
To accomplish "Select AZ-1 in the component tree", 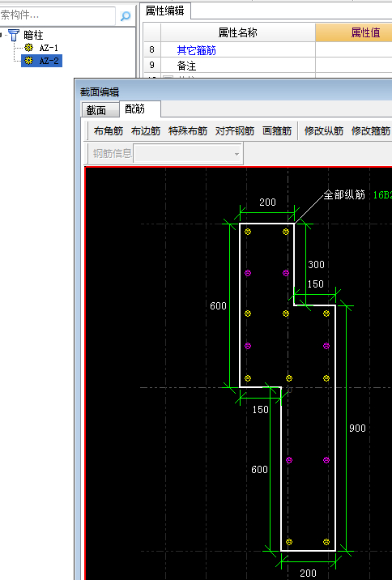I will click(x=49, y=48).
